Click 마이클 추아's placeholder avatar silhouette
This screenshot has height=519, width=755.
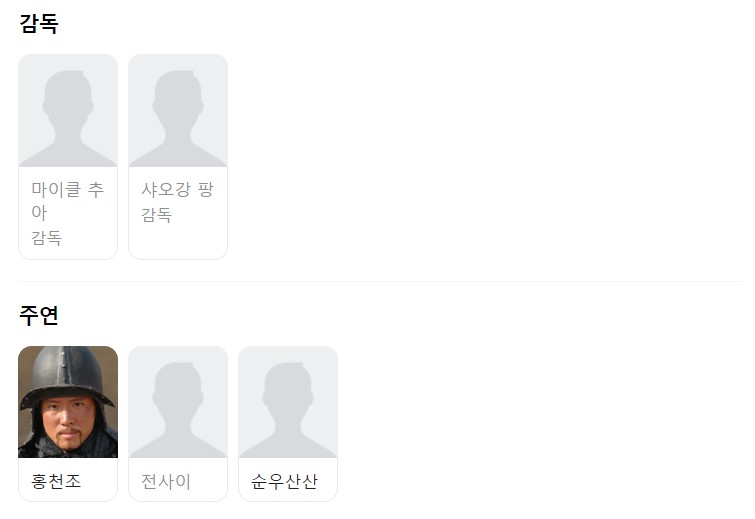pos(68,111)
